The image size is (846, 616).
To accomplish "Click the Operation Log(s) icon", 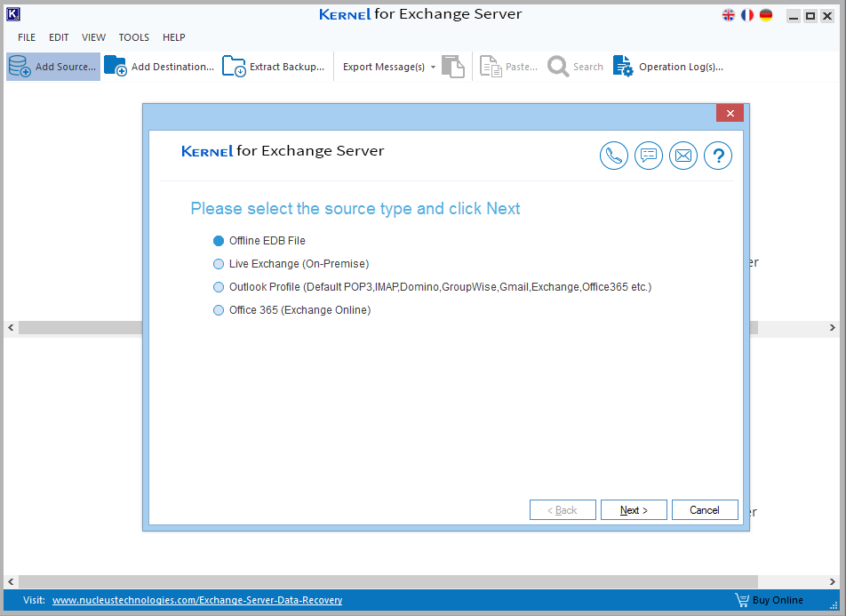I will point(623,67).
